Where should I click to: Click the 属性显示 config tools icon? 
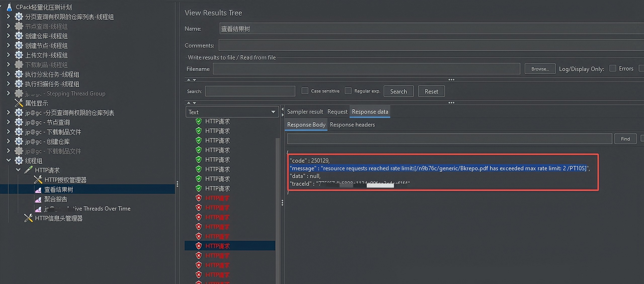point(19,103)
